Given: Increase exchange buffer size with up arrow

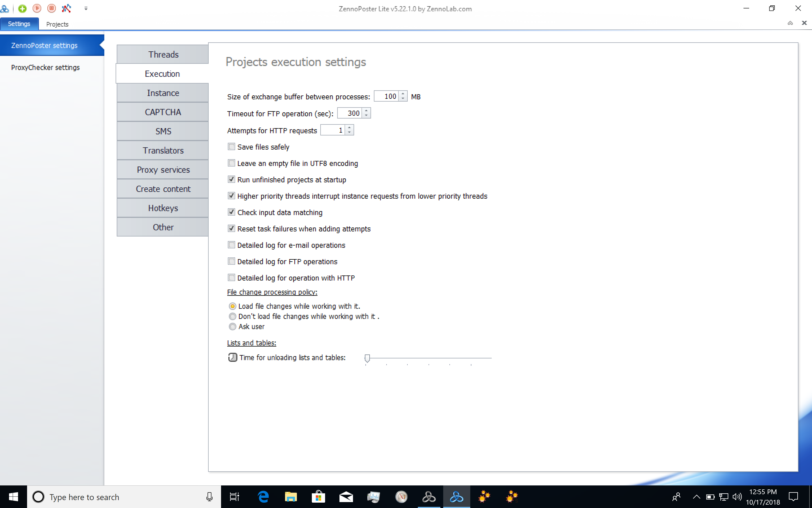Looking at the screenshot, I should pyautogui.click(x=403, y=94).
